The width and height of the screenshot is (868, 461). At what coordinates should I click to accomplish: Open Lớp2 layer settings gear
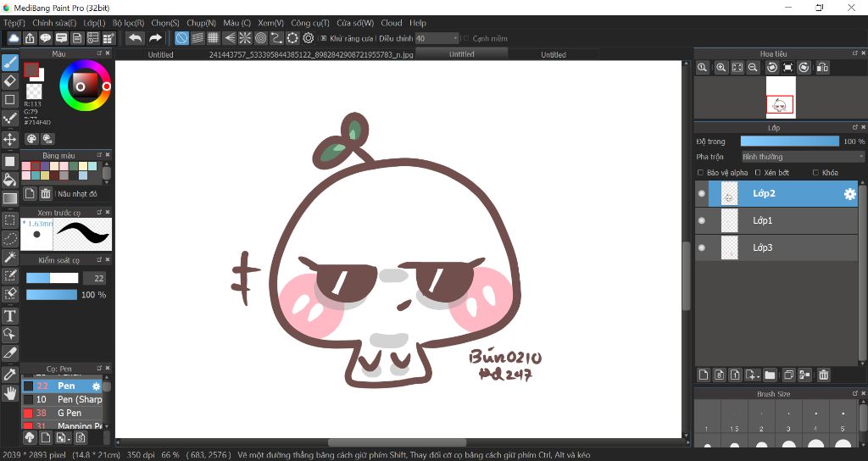[x=849, y=194]
